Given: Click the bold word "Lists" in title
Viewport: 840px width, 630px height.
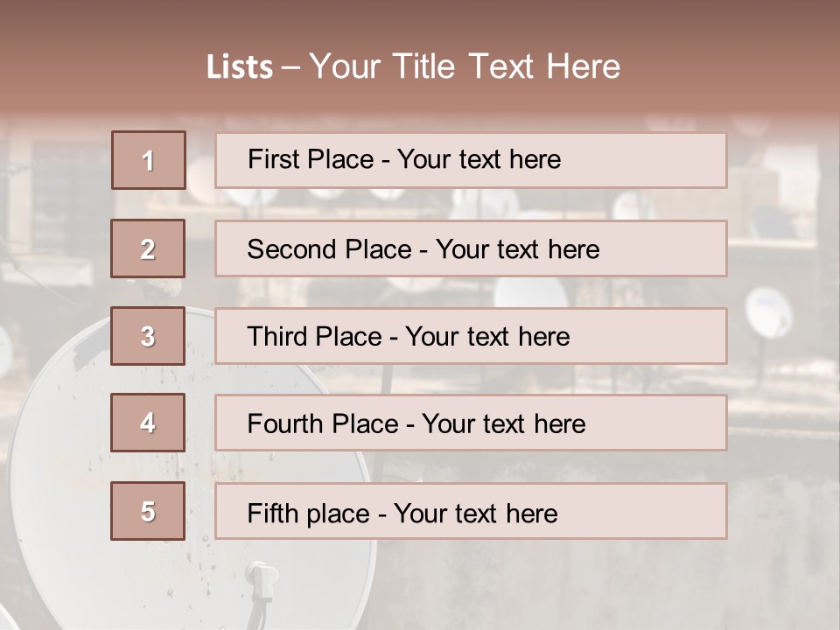Looking at the screenshot, I should click(x=240, y=66).
